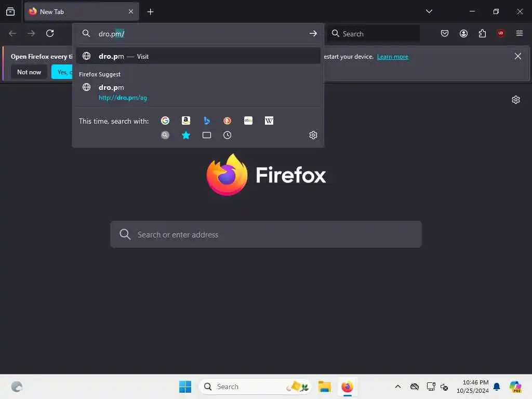Click the Windows taskbar Search box
Viewport: 532px width, 399px height.
256,387
